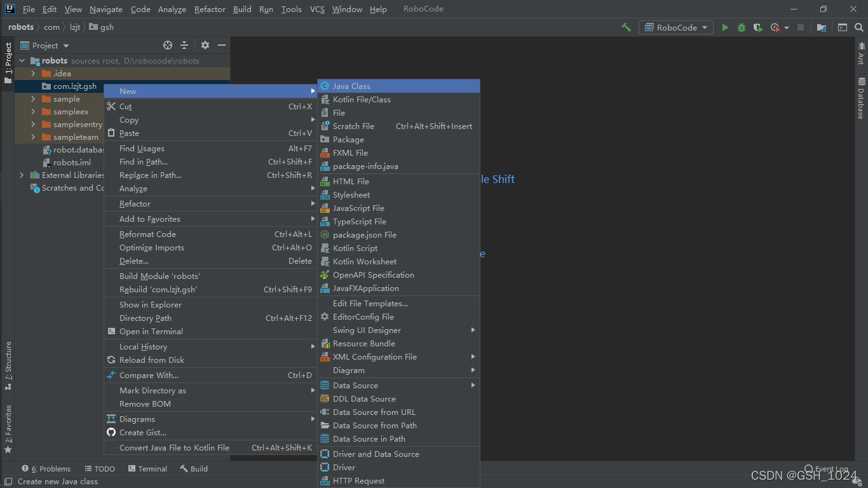Choose Create Gist...
The width and height of the screenshot is (868, 488).
point(210,433)
